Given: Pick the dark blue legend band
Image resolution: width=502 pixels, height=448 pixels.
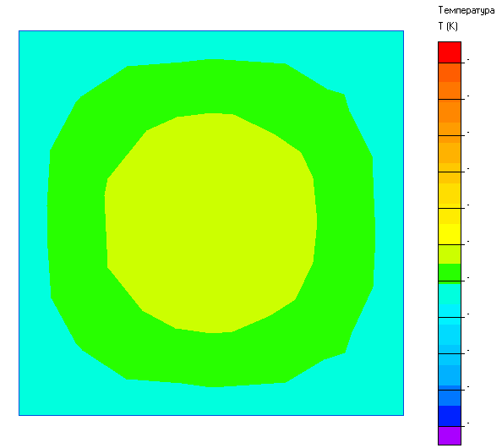Looking at the screenshot, I should click(449, 416).
